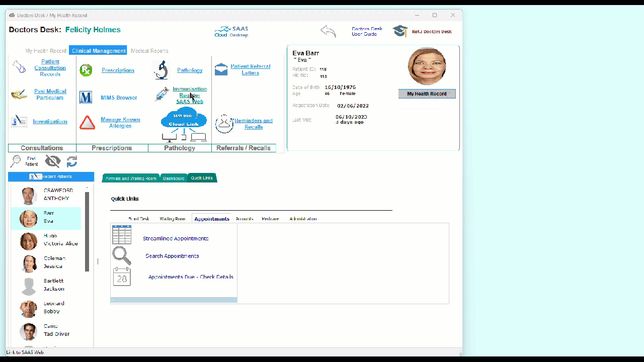Viewport: 644px width, 362px height.
Task: Switch to the Clinical Management tab
Action: pos(98,51)
